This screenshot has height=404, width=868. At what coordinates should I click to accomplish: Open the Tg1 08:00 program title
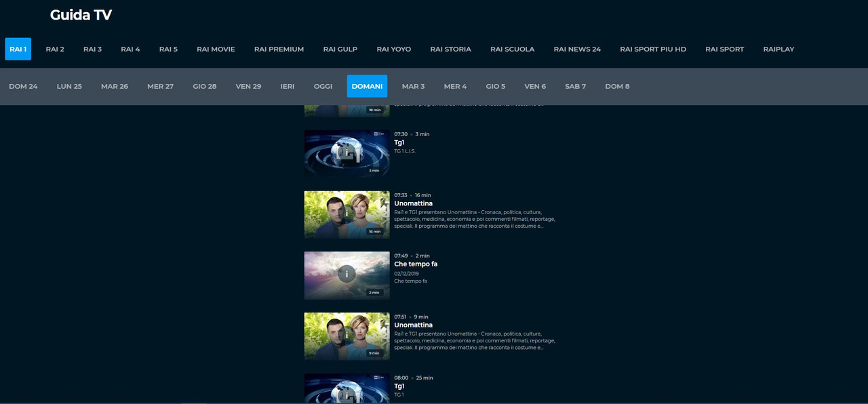coord(399,386)
